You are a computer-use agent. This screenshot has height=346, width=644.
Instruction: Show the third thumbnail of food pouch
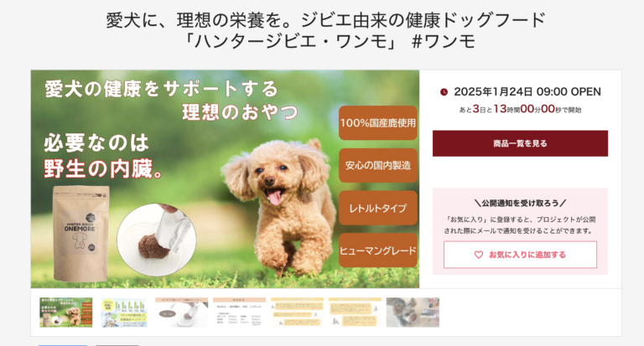181,312
